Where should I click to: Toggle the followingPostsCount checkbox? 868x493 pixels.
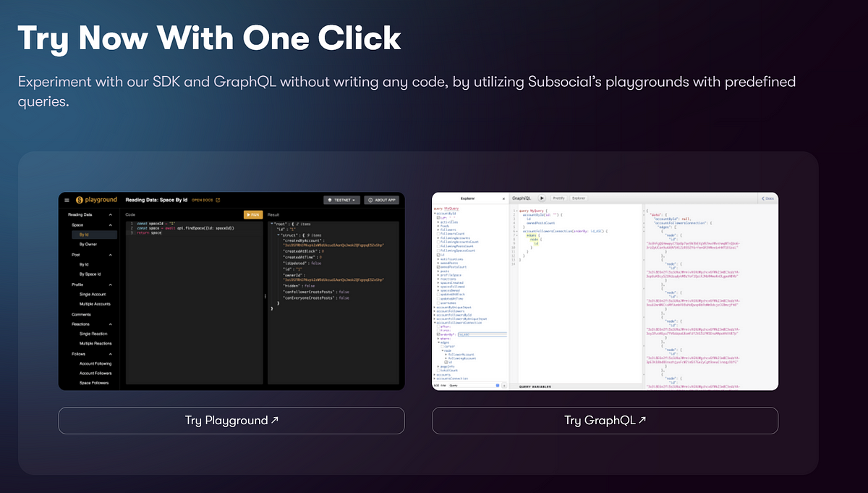(x=438, y=246)
